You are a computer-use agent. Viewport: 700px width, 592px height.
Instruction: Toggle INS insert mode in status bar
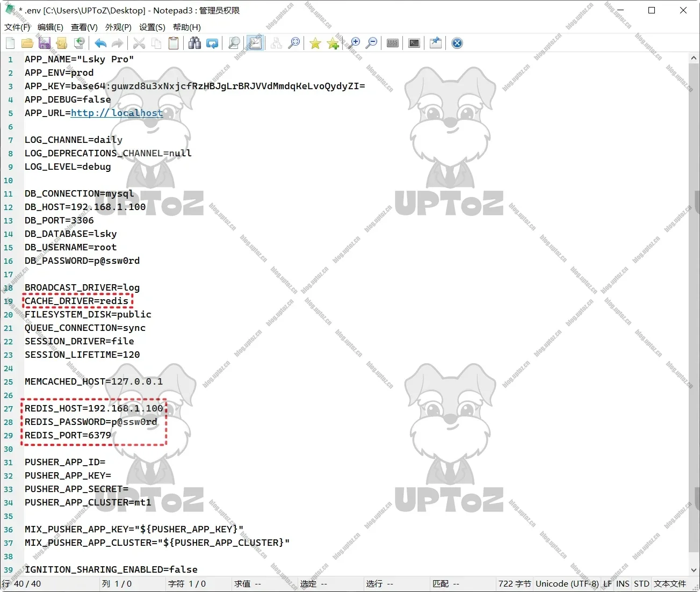coord(623,584)
